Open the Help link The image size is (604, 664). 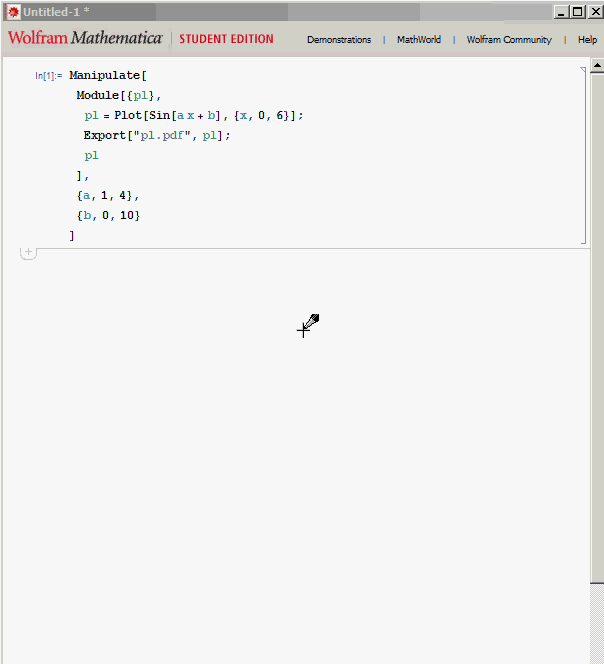587,39
